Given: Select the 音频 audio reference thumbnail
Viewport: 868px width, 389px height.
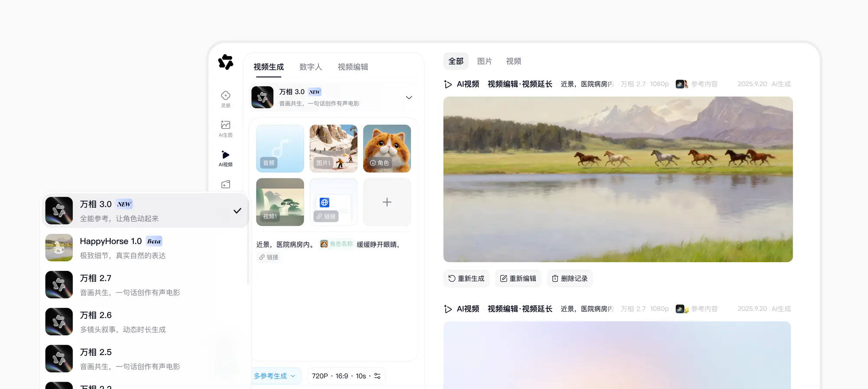Looking at the screenshot, I should (280, 148).
